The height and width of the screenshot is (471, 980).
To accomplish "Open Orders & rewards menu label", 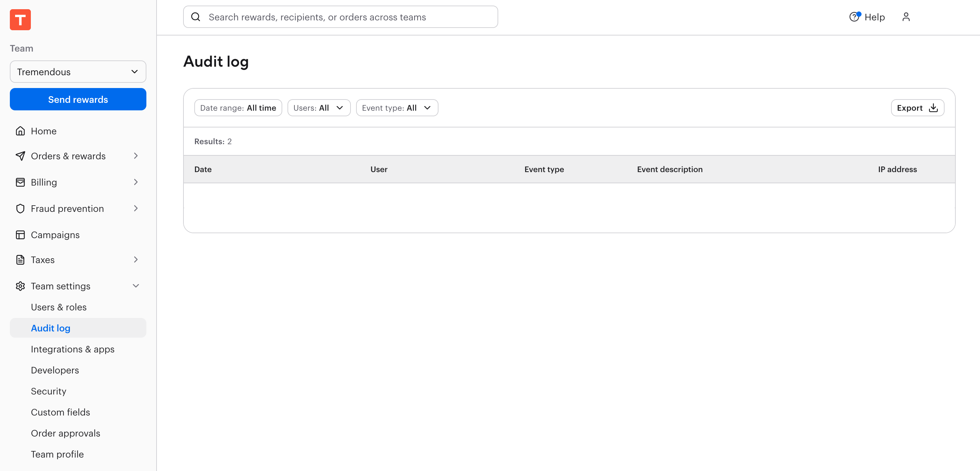I will point(68,156).
